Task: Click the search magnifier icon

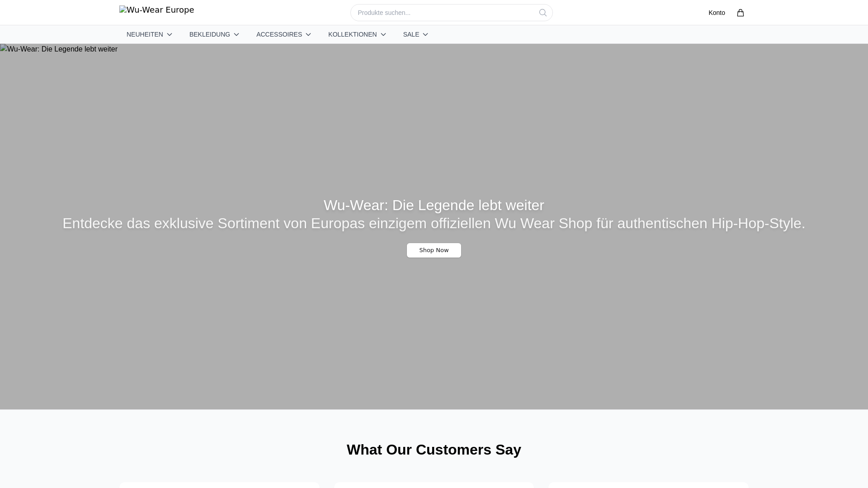Action: [x=542, y=13]
